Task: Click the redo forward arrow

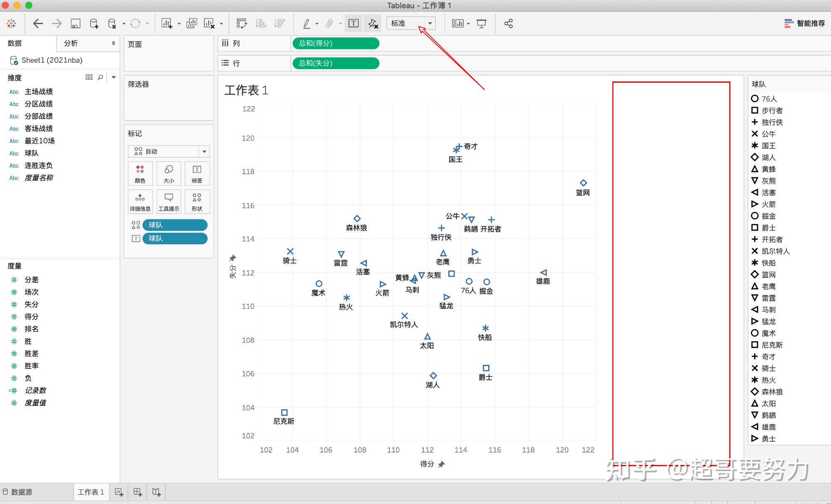Action: tap(57, 23)
